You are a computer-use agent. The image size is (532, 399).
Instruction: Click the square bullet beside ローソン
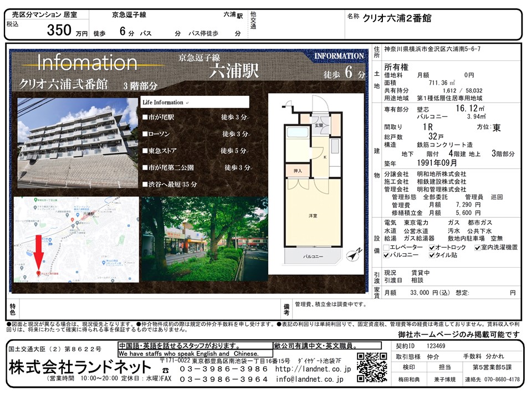145,134
